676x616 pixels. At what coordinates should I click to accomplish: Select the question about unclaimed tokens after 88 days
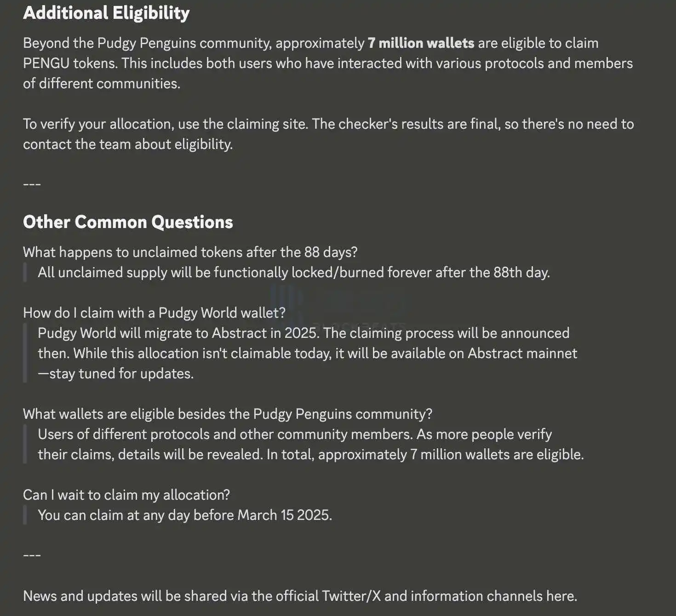(x=190, y=252)
